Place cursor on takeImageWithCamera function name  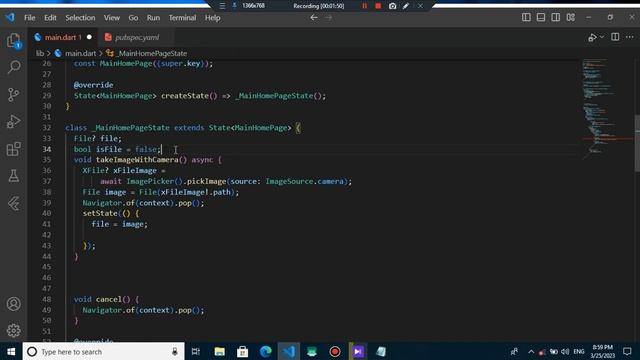137,160
